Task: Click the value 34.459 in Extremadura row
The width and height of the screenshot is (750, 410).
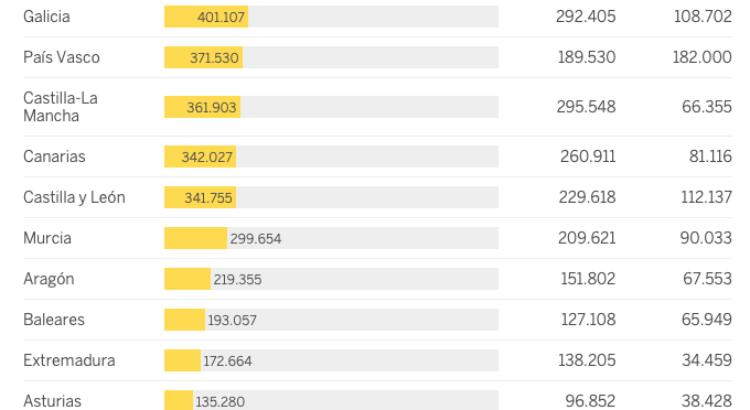Action: tap(707, 360)
